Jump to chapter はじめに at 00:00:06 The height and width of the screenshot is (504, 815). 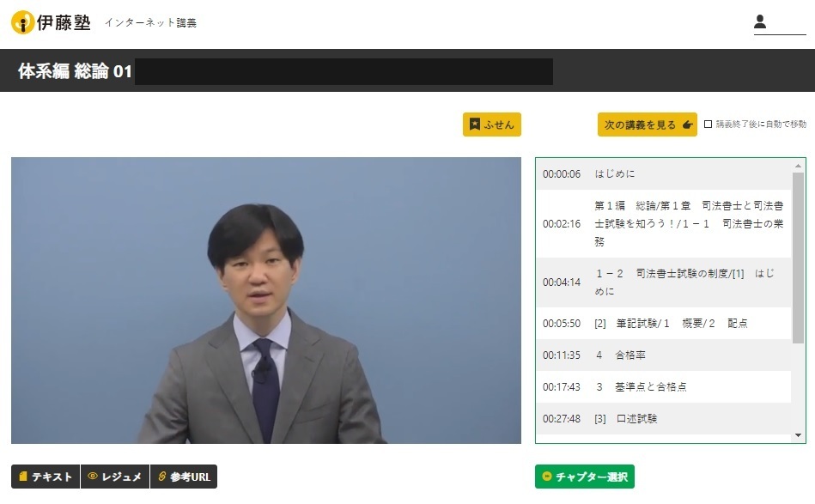663,174
